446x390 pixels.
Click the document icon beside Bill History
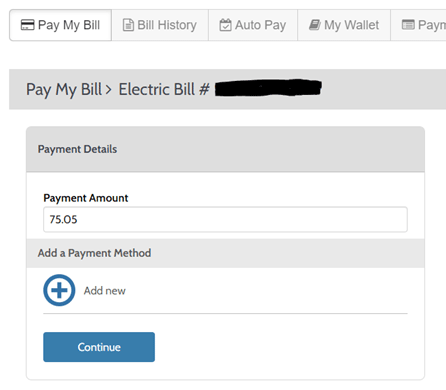tap(128, 25)
